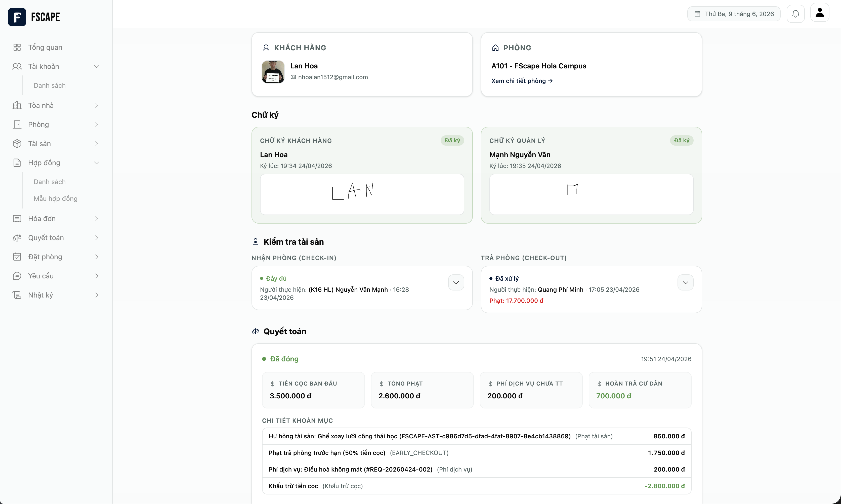Click the manager signature image

[x=591, y=194]
